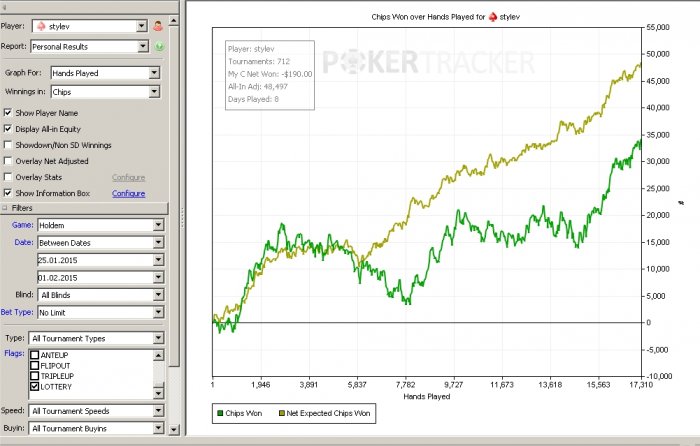Image resolution: width=700 pixels, height=446 pixels.
Task: Click the 55,000 y-axis value
Action: (658, 27)
